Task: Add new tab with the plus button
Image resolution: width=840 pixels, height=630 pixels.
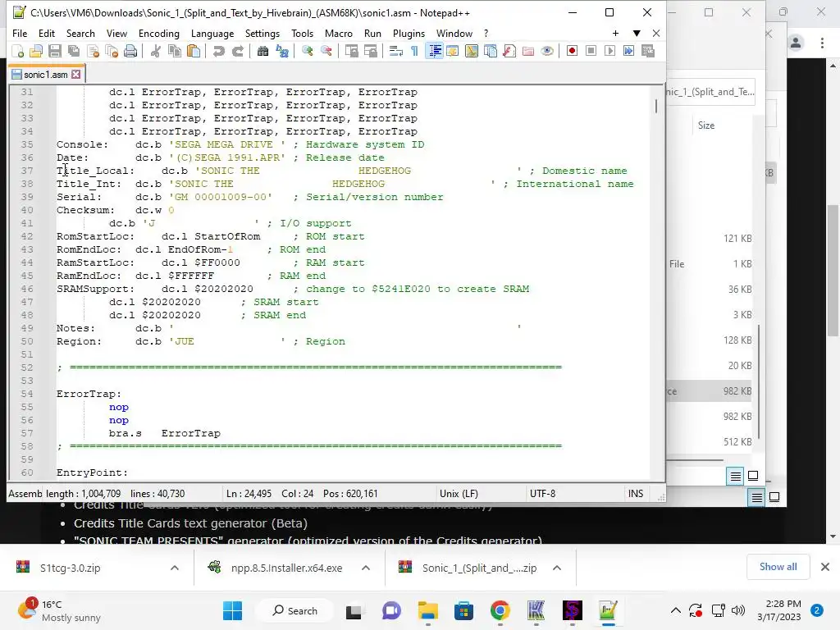Action: coord(615,33)
